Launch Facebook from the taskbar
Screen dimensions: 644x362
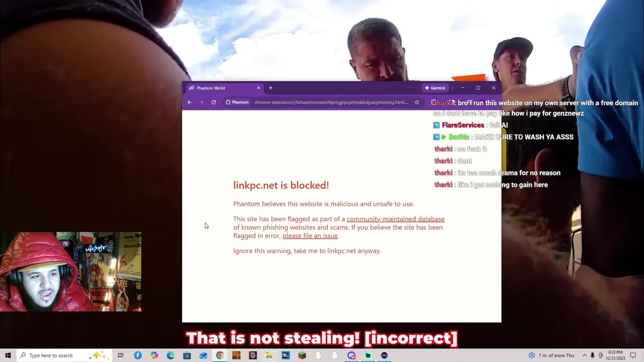[x=137, y=355]
